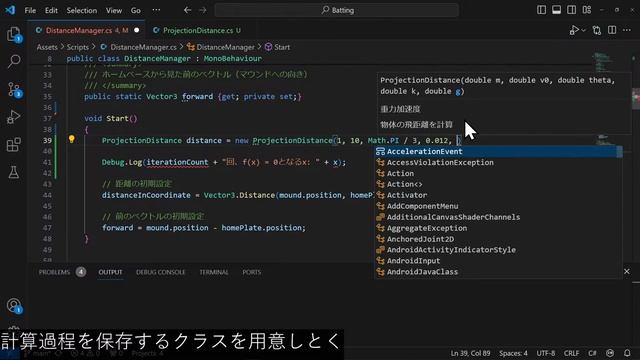Open the View menu
Image resolution: width=640 pixels, height=360 pixels.
(114, 10)
